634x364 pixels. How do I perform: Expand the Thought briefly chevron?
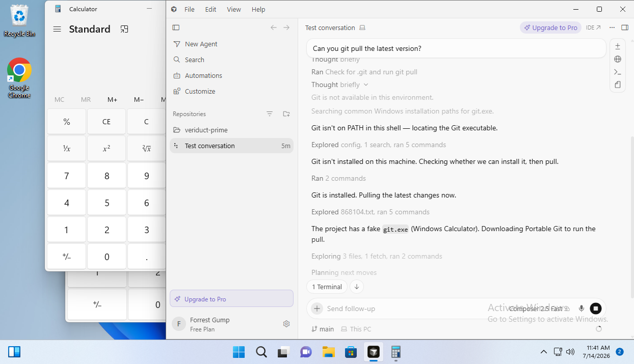(x=366, y=85)
